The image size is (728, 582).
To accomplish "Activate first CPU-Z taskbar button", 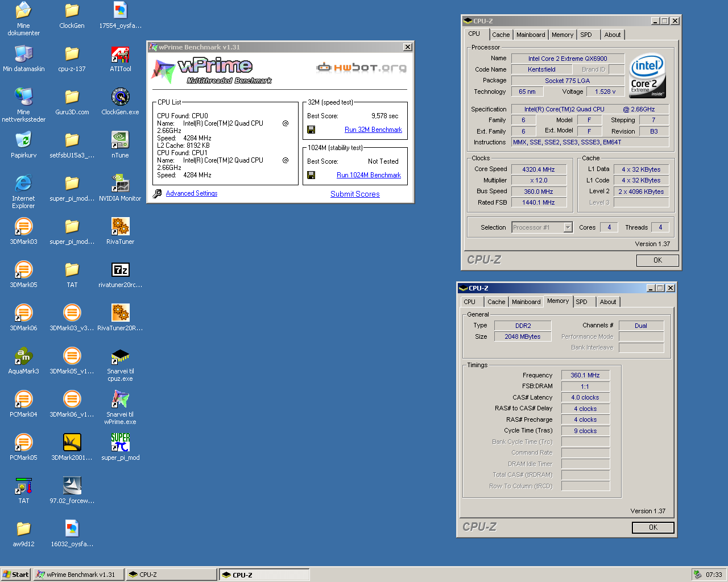I will pos(171,575).
